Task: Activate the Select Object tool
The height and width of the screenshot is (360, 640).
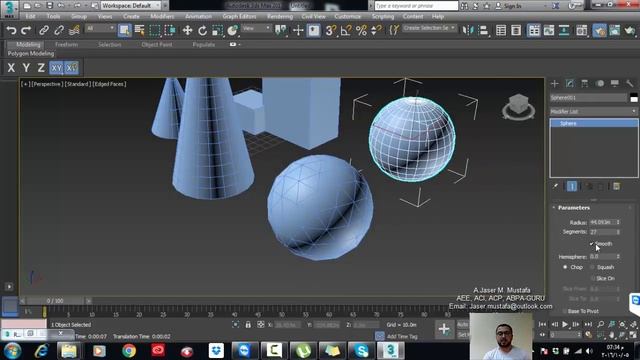Action: pyautogui.click(x=124, y=30)
